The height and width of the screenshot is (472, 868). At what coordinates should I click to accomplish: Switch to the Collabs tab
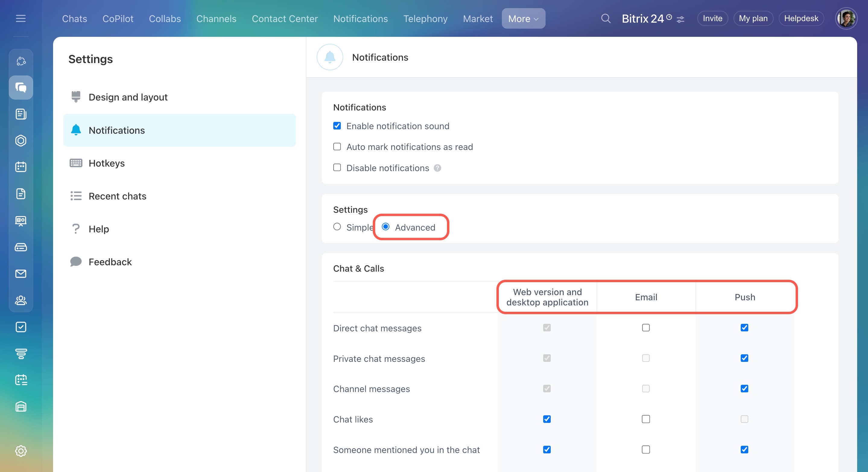[x=165, y=18]
